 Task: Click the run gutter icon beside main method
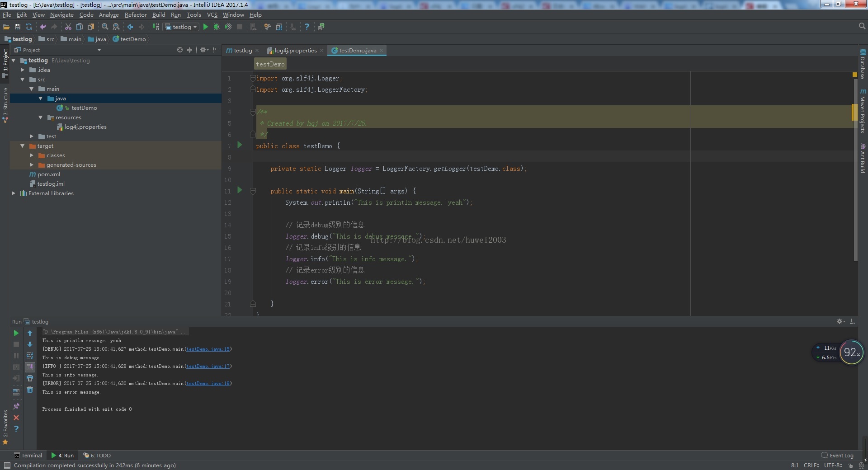click(x=240, y=190)
